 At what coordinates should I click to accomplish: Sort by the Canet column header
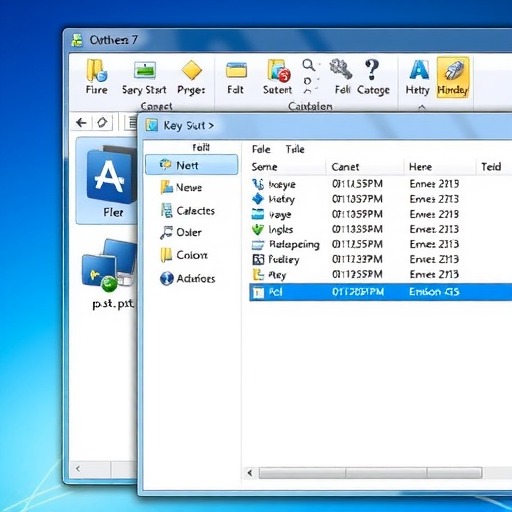(345, 167)
